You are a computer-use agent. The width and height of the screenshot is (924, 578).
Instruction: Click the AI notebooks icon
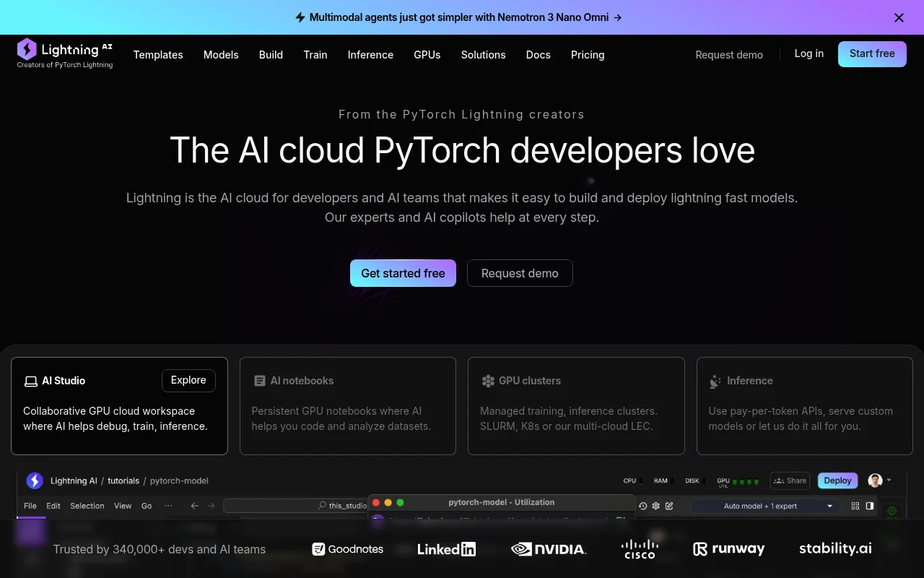(x=260, y=381)
